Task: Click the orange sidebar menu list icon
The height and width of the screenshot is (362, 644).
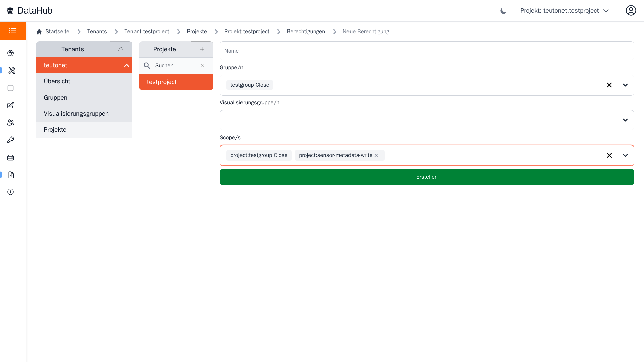Action: [x=13, y=31]
